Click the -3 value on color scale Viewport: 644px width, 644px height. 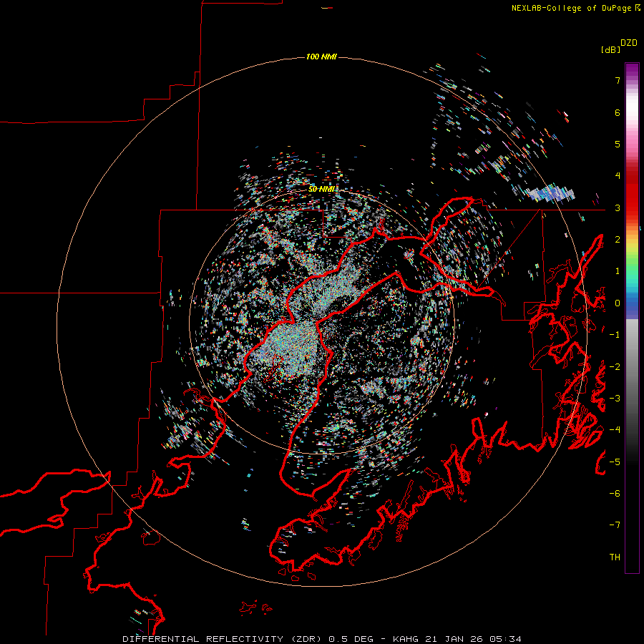[x=615, y=399]
